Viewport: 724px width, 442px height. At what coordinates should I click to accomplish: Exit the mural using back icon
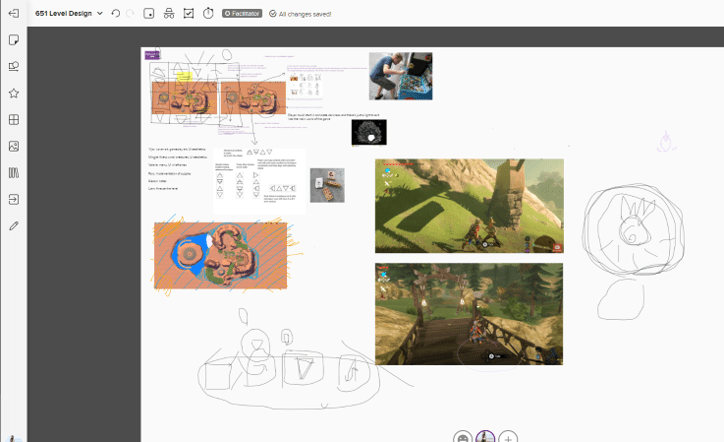[13, 14]
